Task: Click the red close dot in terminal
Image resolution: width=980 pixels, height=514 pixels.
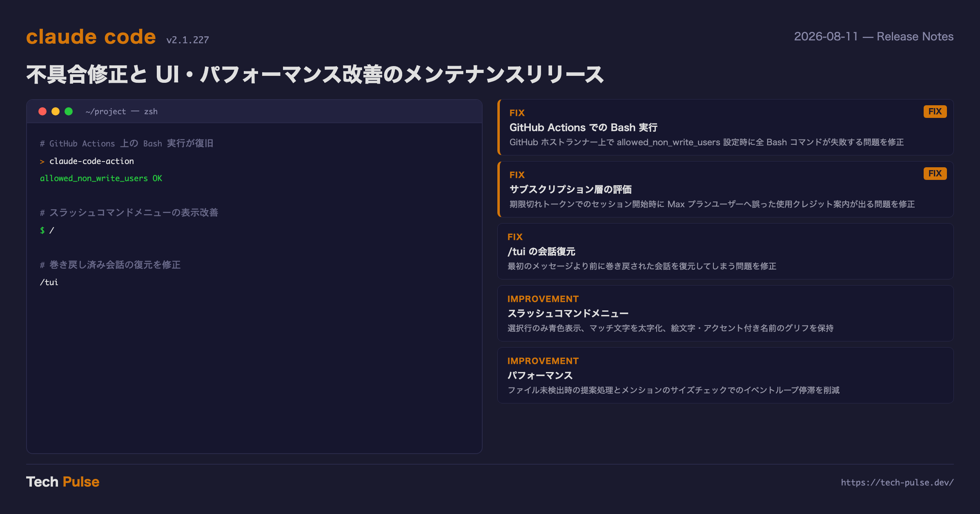Action: [42, 111]
